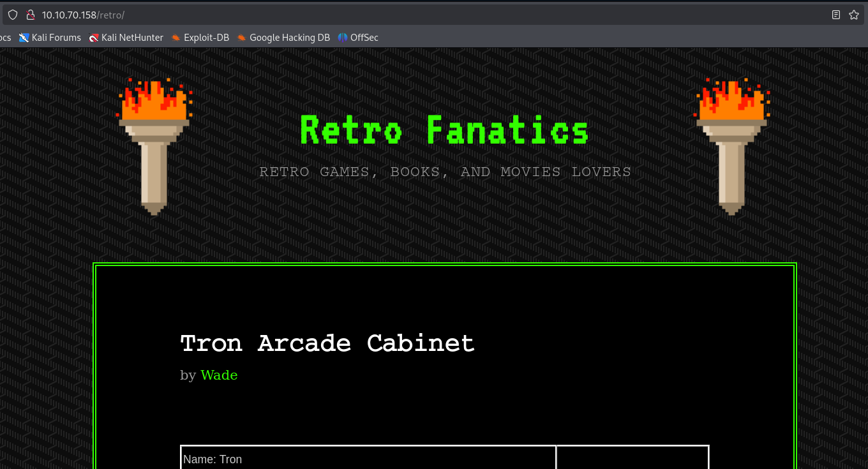Click the tracking protection shield icon

(13, 15)
